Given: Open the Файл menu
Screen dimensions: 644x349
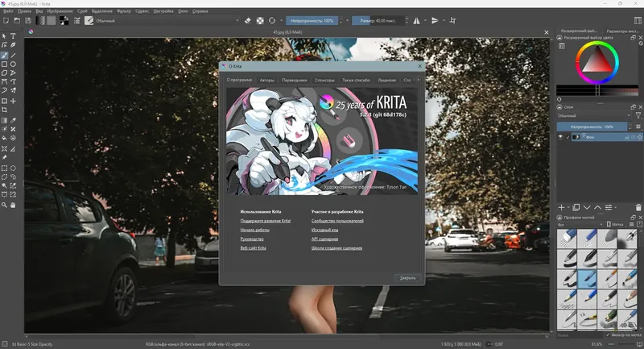Looking at the screenshot, I should pos(8,11).
